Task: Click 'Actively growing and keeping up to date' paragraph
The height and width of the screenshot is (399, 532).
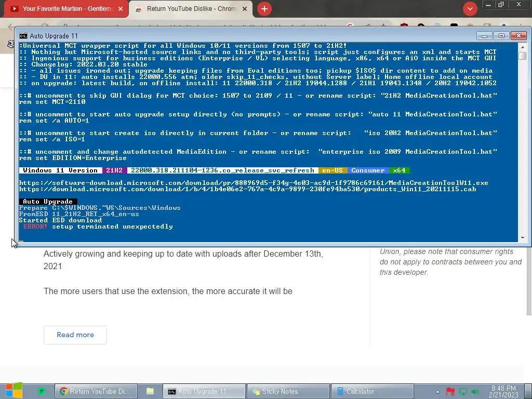Action: [183, 260]
